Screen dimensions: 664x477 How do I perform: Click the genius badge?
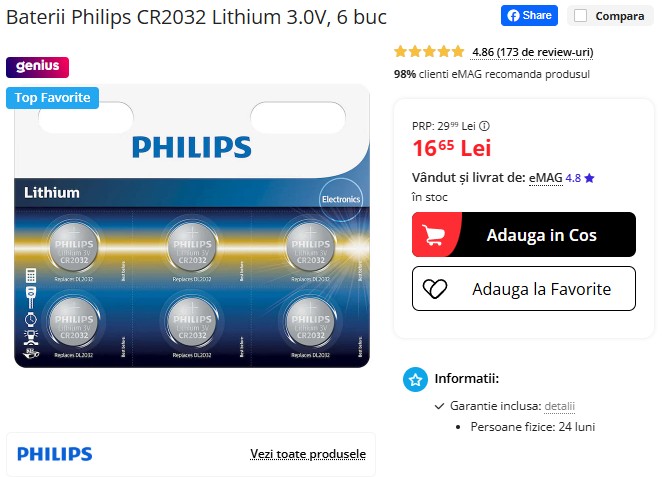37,67
